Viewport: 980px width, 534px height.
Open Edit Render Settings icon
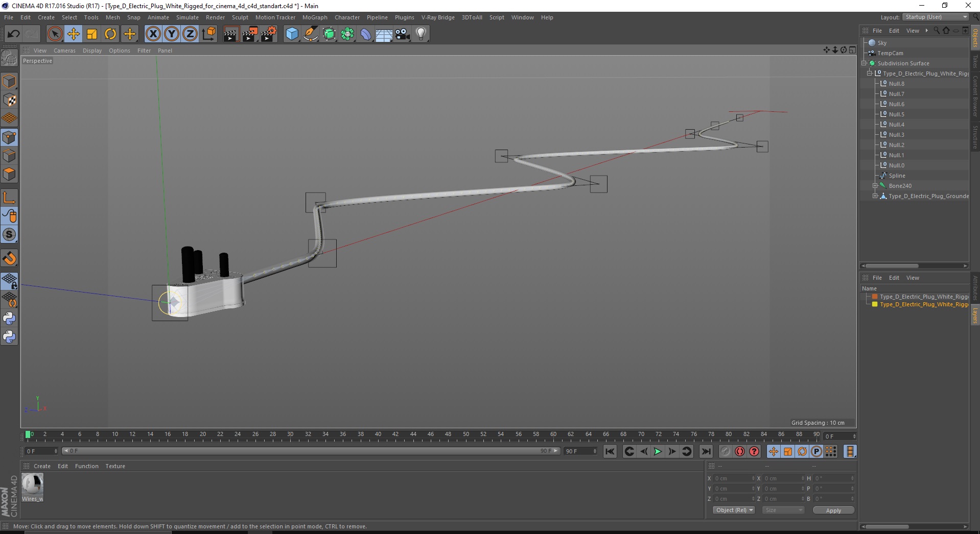coord(269,34)
